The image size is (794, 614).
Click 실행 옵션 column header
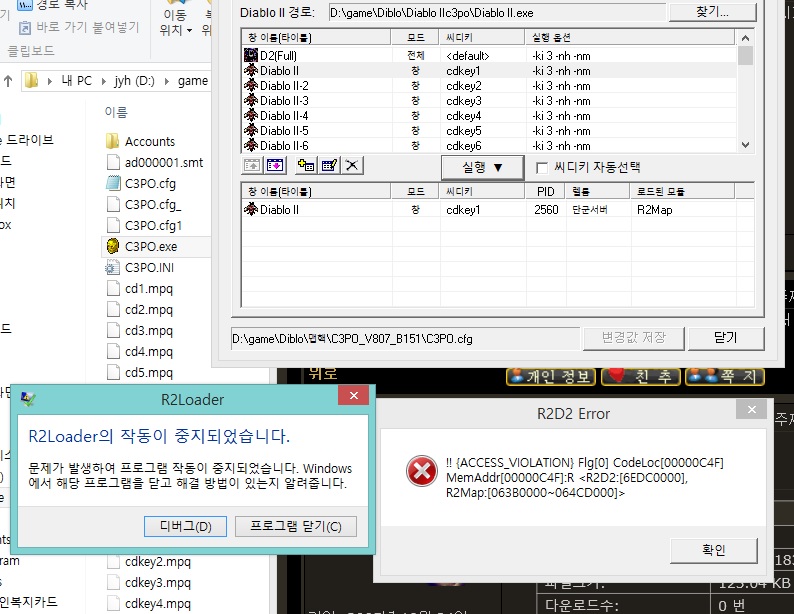pyautogui.click(x=629, y=37)
